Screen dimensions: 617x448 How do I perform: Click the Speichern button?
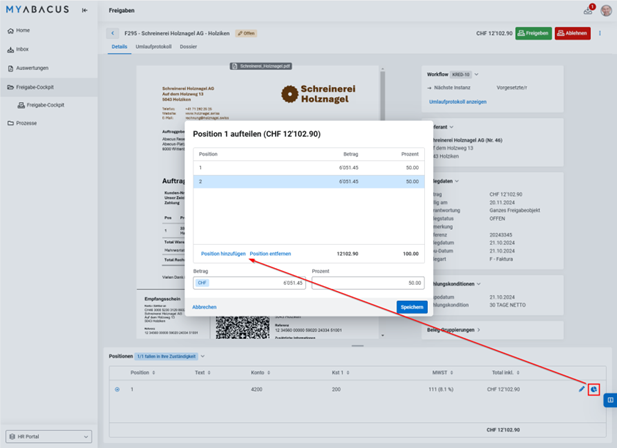(x=412, y=307)
